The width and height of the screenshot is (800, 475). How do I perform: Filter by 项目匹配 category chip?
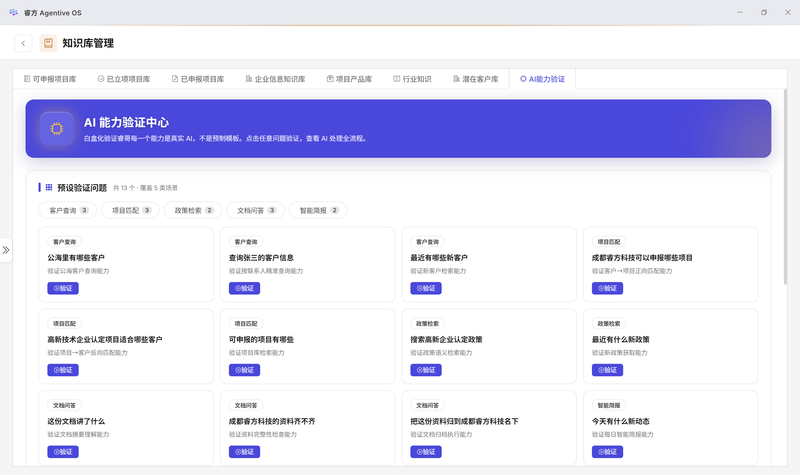[131, 210]
